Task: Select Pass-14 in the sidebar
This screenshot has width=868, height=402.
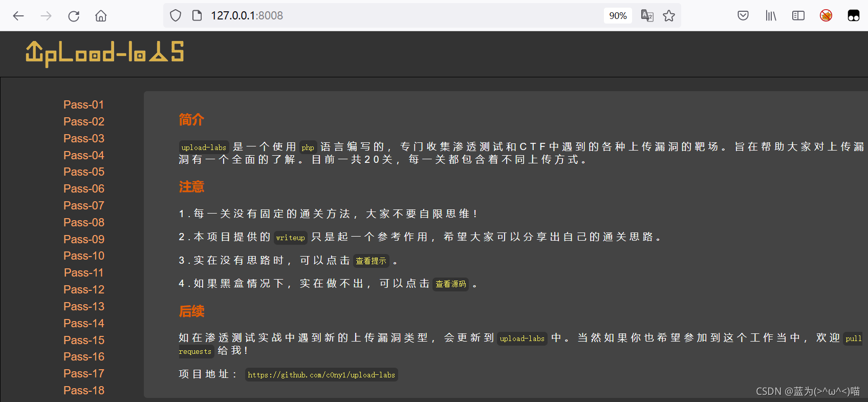Action: tap(84, 323)
